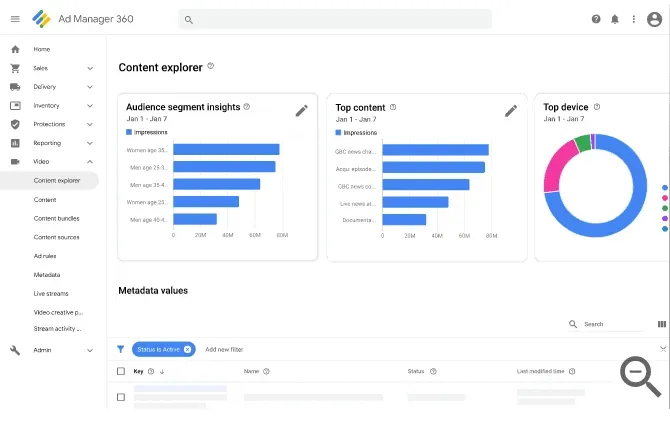Open the hamburger main menu
The height and width of the screenshot is (421, 670).
click(x=15, y=19)
